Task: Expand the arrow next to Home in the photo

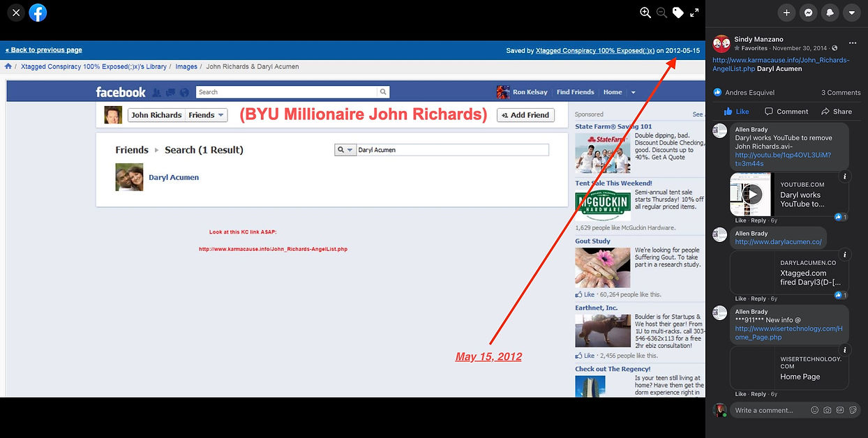Action: (634, 92)
